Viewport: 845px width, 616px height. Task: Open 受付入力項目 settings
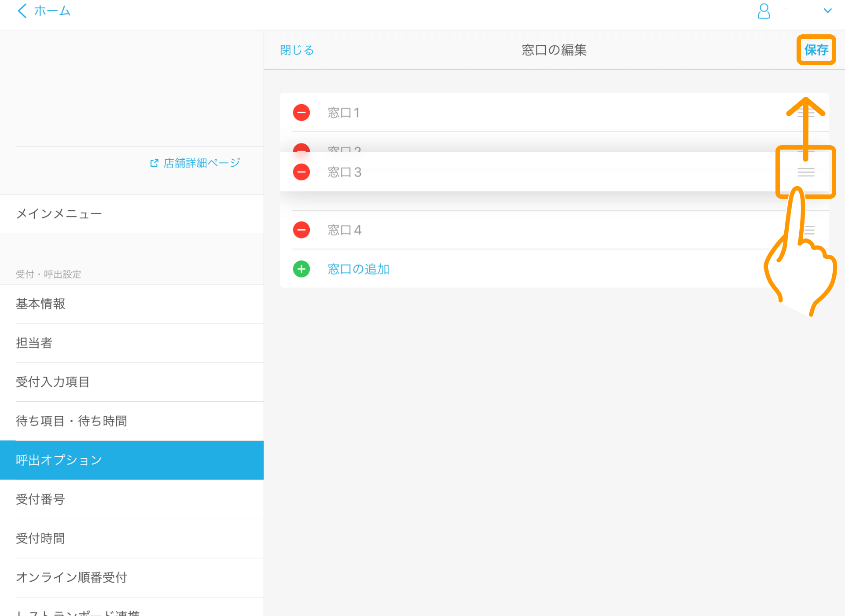[x=132, y=382]
